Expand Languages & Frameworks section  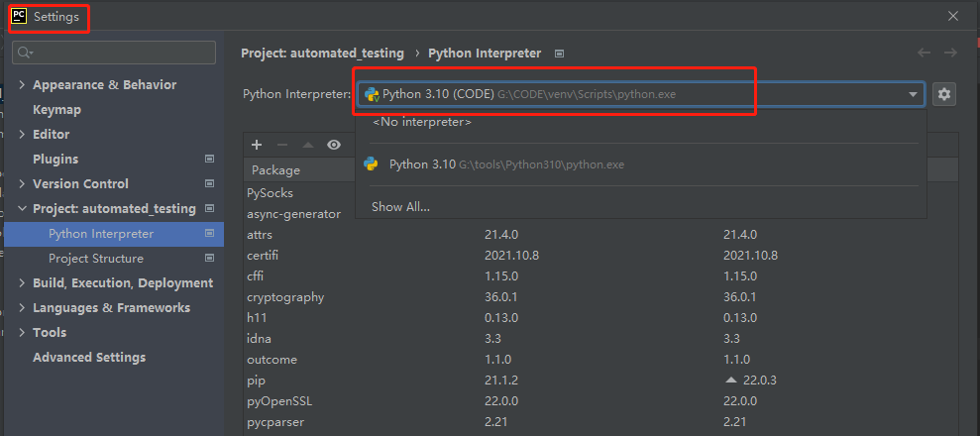pyautogui.click(x=22, y=308)
